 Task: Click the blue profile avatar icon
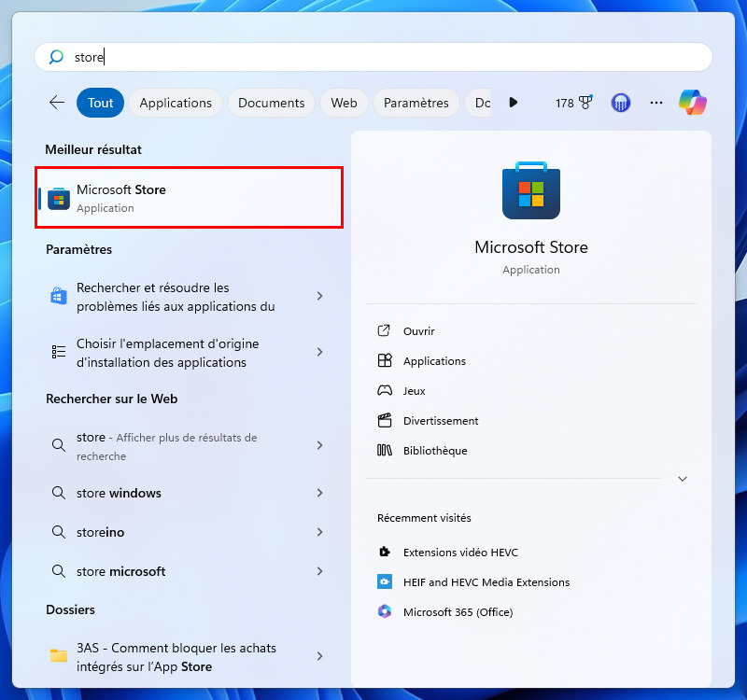(620, 103)
